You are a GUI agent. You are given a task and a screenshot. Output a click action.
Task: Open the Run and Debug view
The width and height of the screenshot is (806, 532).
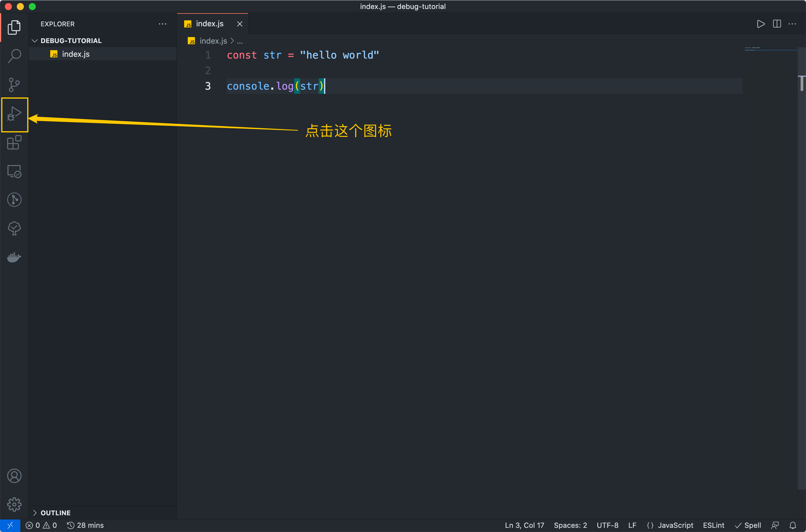coord(14,114)
